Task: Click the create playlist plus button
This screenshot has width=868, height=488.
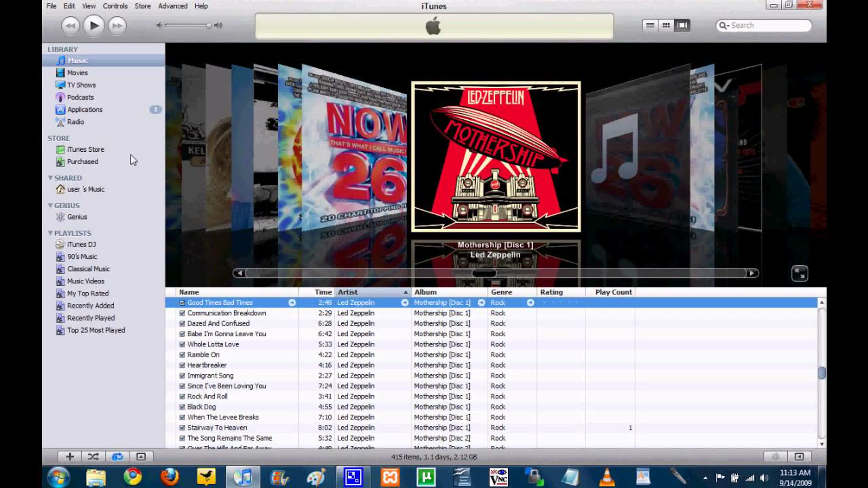Action: click(70, 457)
